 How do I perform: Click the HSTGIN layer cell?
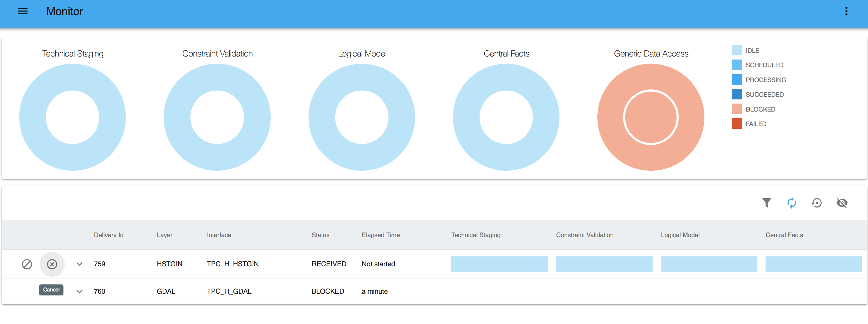pyautogui.click(x=169, y=264)
